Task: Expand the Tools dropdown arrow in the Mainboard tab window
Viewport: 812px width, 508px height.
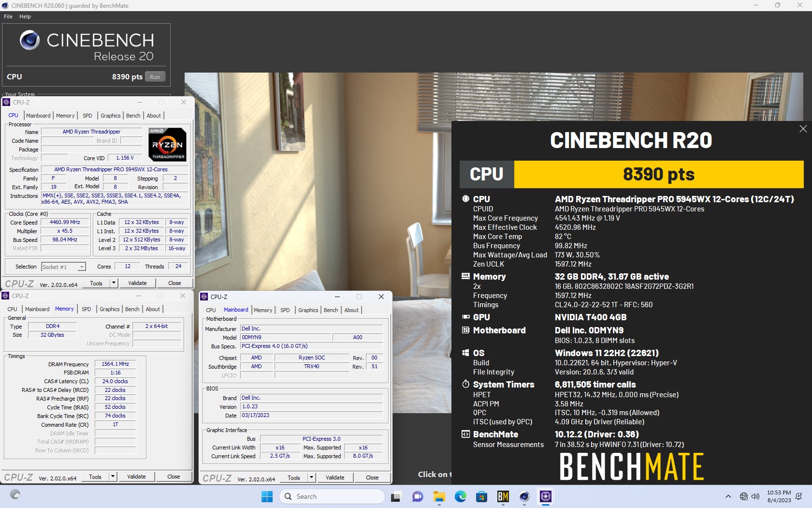Action: point(311,478)
